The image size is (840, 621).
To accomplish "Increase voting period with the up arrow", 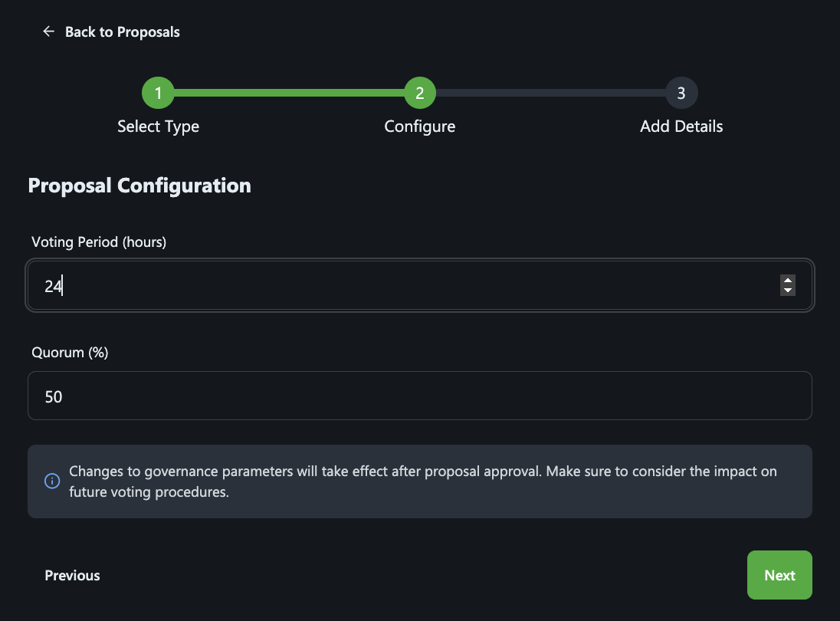I will 788,281.
